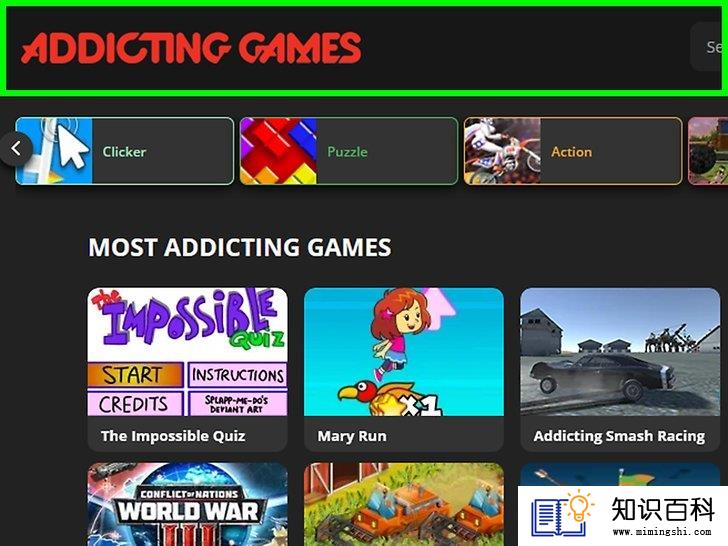Click the Clicker category label
Image resolution: width=728 pixels, height=546 pixels.
point(124,152)
